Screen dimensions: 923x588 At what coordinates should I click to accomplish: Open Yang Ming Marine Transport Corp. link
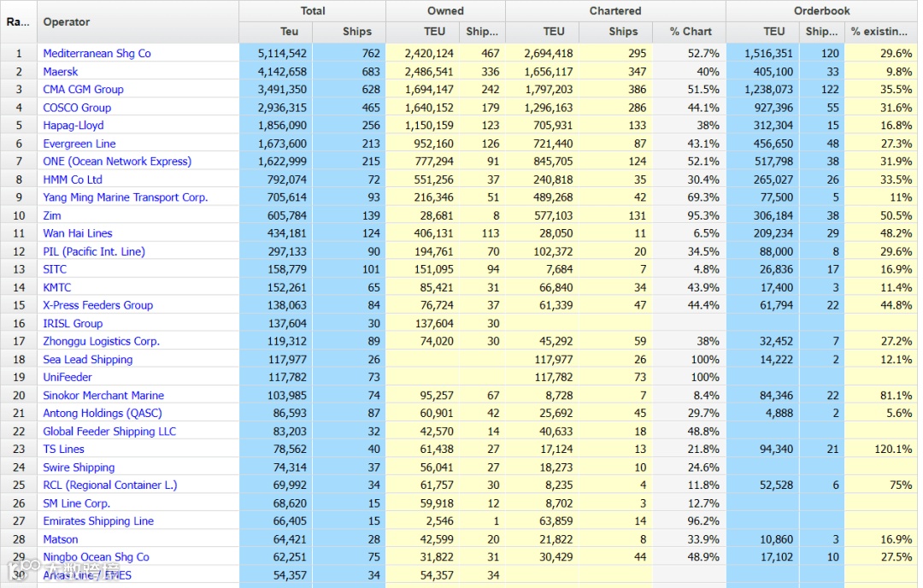[125, 197]
